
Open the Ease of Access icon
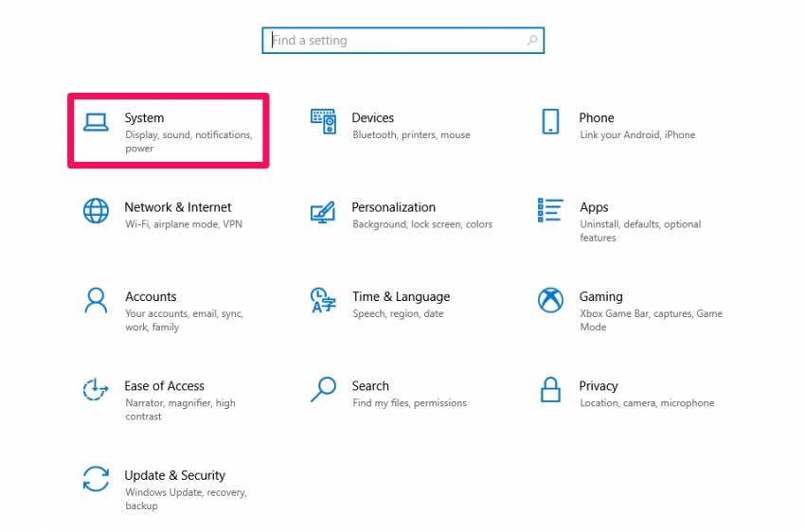tap(96, 389)
